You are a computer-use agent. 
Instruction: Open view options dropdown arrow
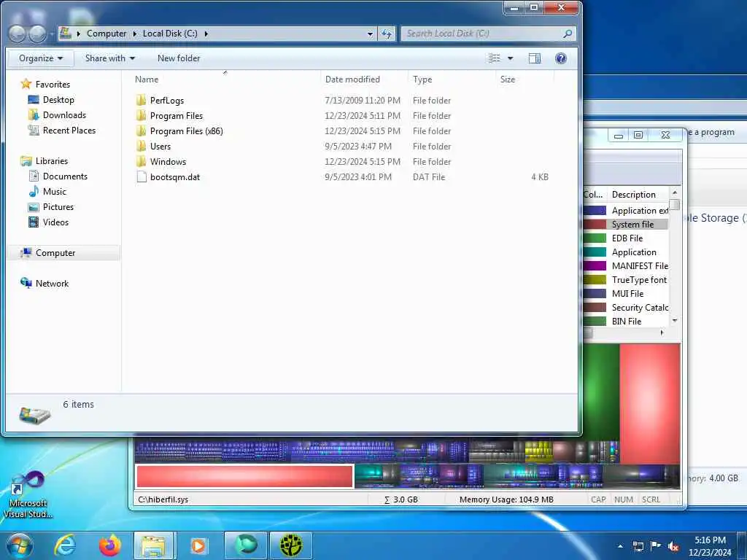[x=510, y=58]
